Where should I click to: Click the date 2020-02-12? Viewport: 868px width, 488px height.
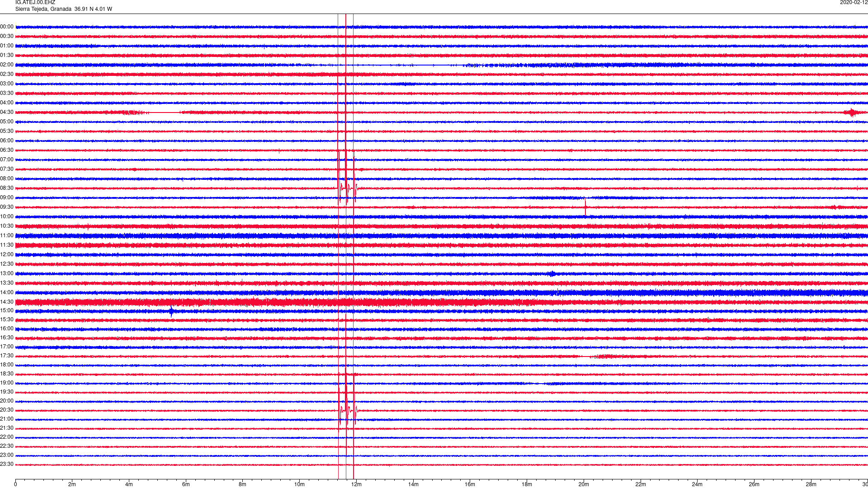(854, 3)
